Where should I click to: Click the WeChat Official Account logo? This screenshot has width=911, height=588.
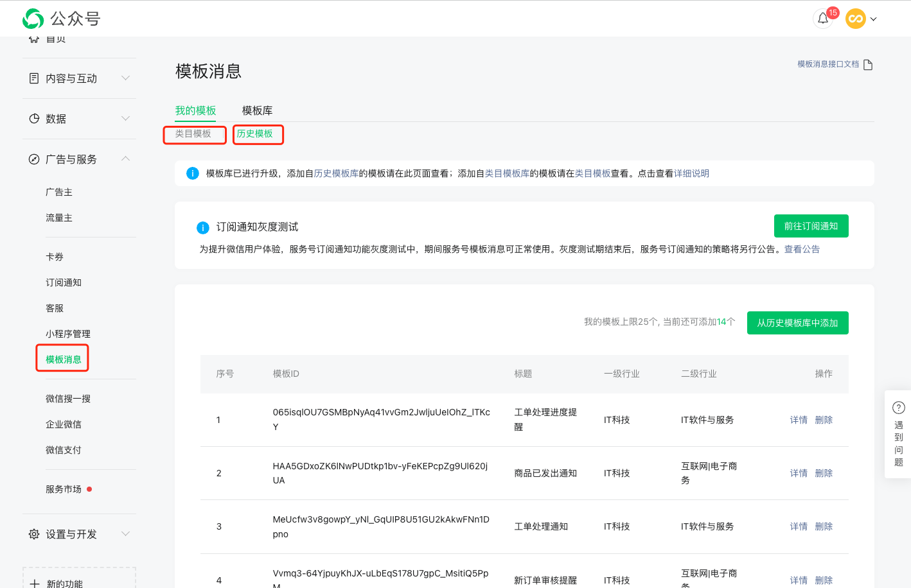33,19
